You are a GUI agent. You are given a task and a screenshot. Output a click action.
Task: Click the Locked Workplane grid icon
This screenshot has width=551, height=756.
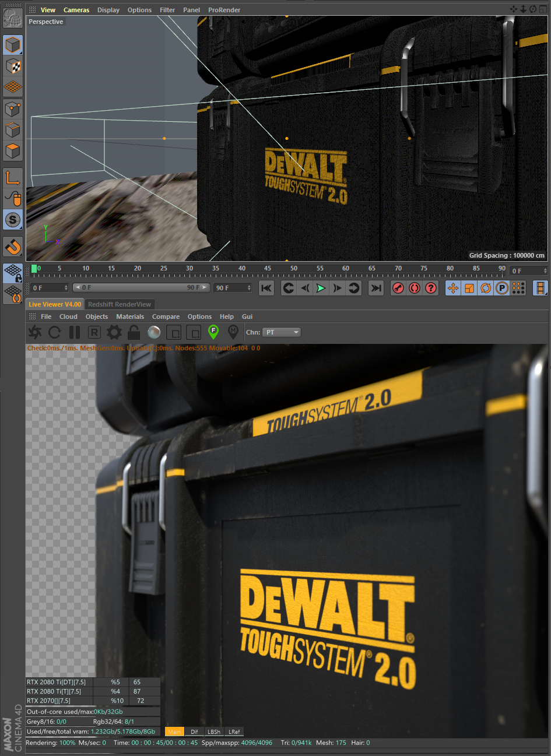[x=13, y=273]
